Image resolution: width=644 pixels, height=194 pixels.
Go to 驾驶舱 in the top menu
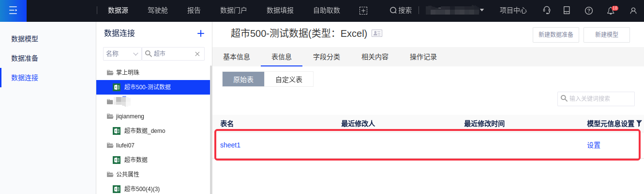(158, 10)
